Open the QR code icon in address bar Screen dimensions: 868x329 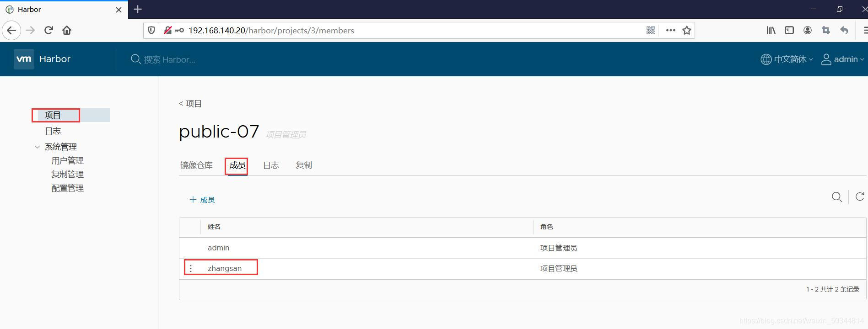click(x=651, y=31)
